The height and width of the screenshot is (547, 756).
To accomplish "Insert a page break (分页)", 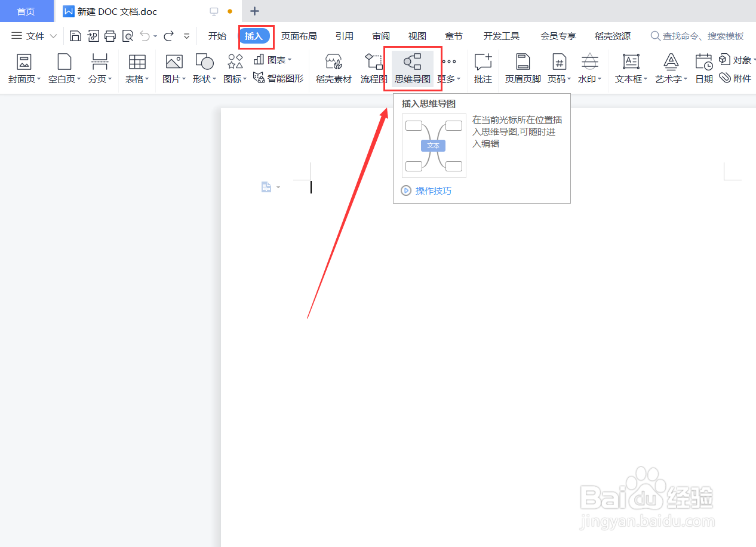I will coord(100,69).
